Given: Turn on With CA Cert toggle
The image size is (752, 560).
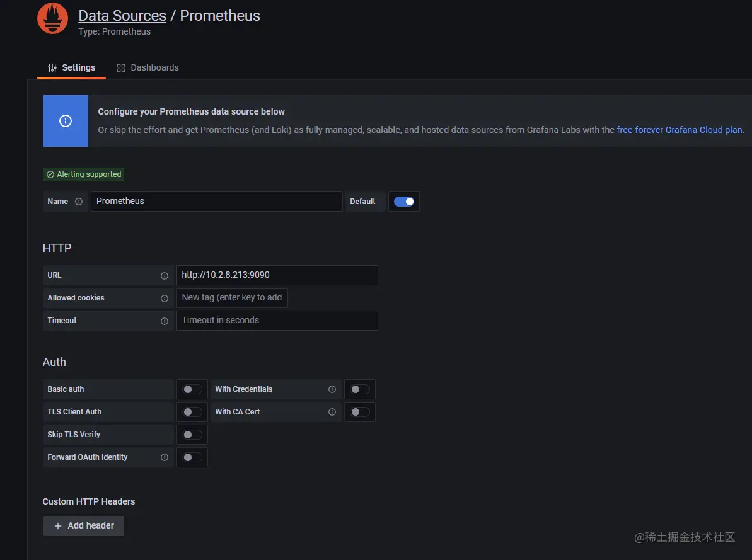Looking at the screenshot, I should pyautogui.click(x=360, y=412).
